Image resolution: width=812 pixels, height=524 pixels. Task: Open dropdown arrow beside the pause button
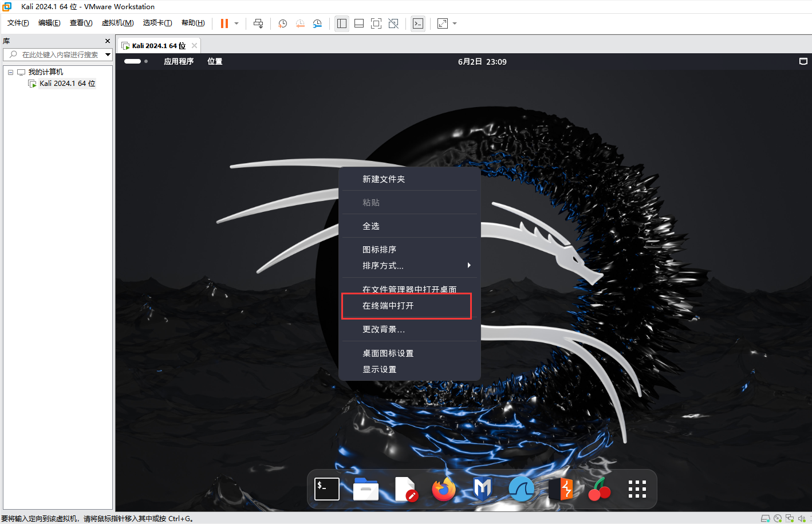tap(236, 23)
